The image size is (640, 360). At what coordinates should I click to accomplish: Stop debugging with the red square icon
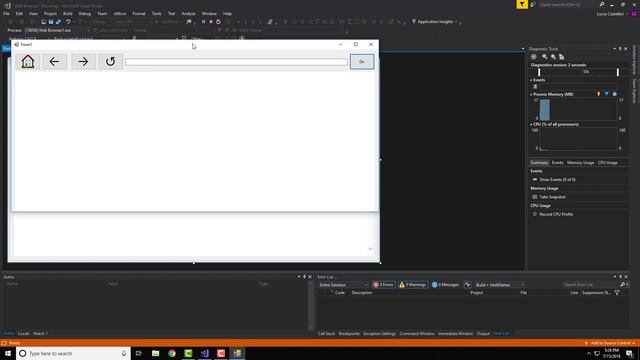[x=211, y=22]
